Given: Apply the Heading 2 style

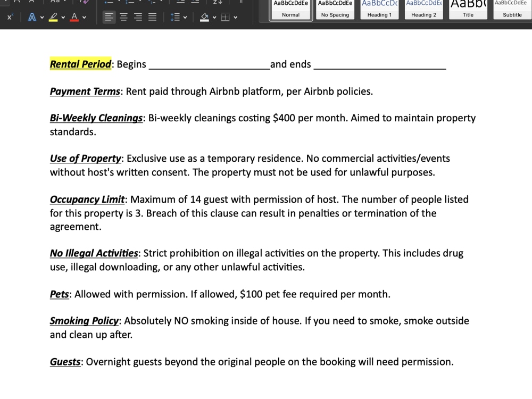Looking at the screenshot, I should coord(424,10).
